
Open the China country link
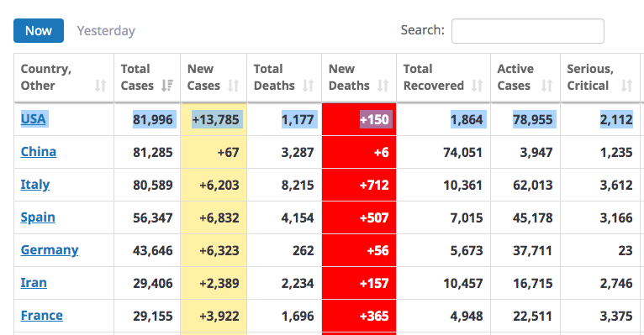tap(39, 152)
